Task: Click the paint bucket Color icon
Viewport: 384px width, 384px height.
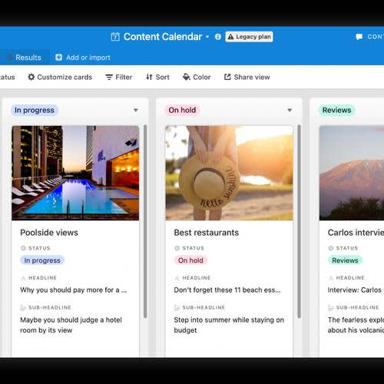Action: [x=186, y=77]
